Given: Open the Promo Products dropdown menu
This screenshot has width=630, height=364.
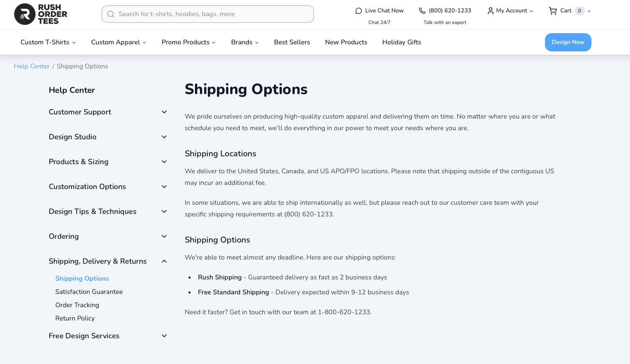Looking at the screenshot, I should [x=188, y=42].
